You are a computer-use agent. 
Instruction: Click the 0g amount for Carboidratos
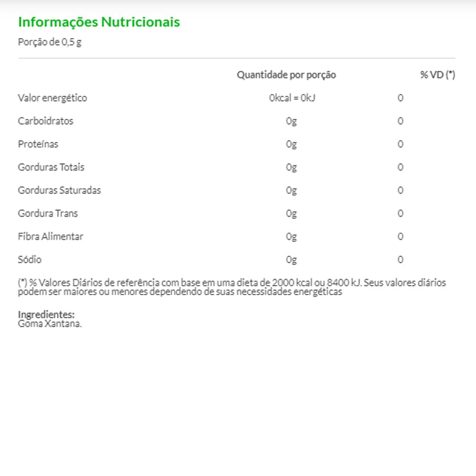coord(291,121)
